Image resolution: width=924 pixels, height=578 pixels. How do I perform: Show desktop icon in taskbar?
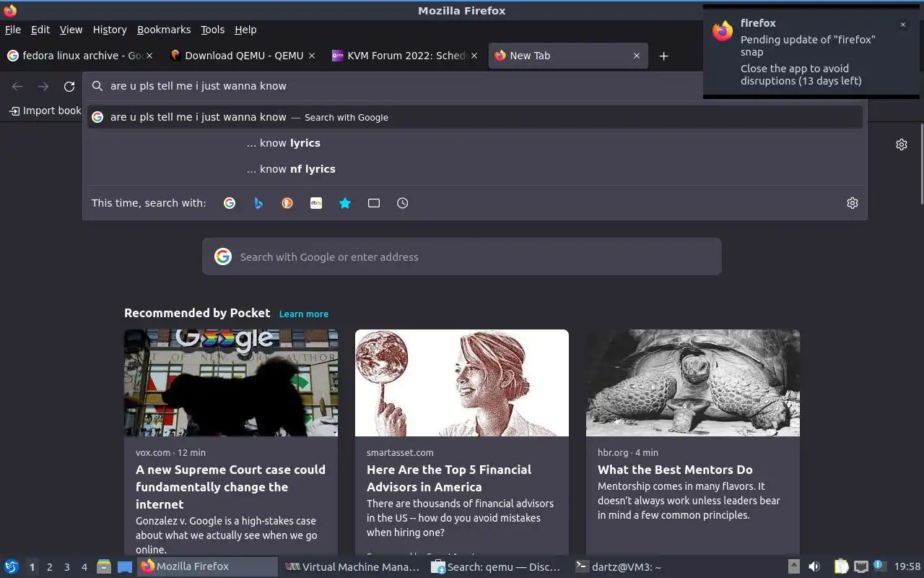(x=125, y=566)
